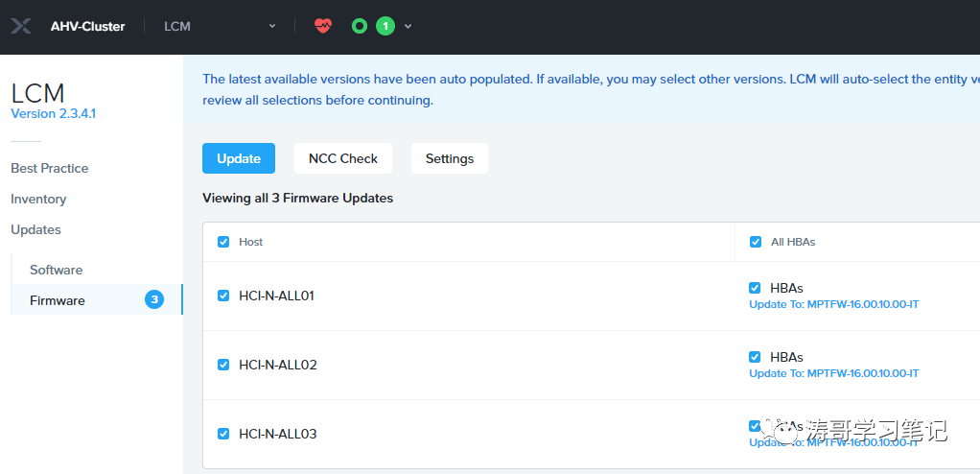Select Updates in sidebar
This screenshot has height=474, width=980.
35,229
